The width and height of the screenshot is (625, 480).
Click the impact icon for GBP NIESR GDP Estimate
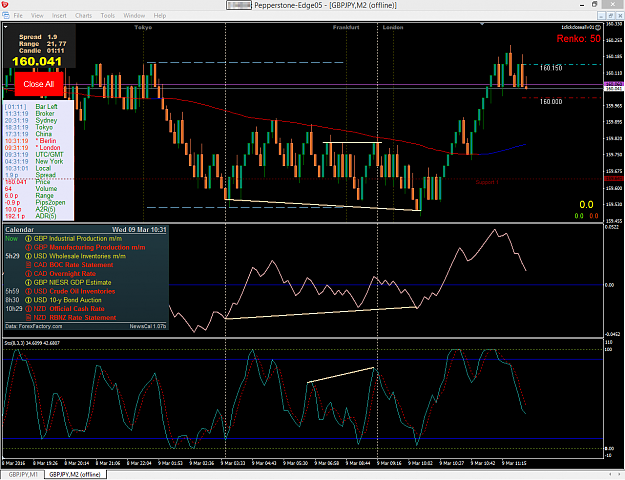[28, 283]
